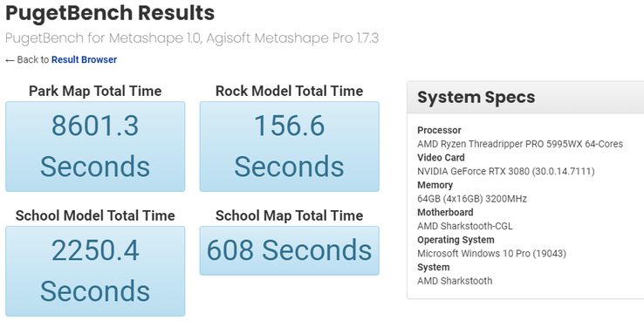Open the Result Browser link
Viewport: 644px width, 328px height.
[x=84, y=60]
